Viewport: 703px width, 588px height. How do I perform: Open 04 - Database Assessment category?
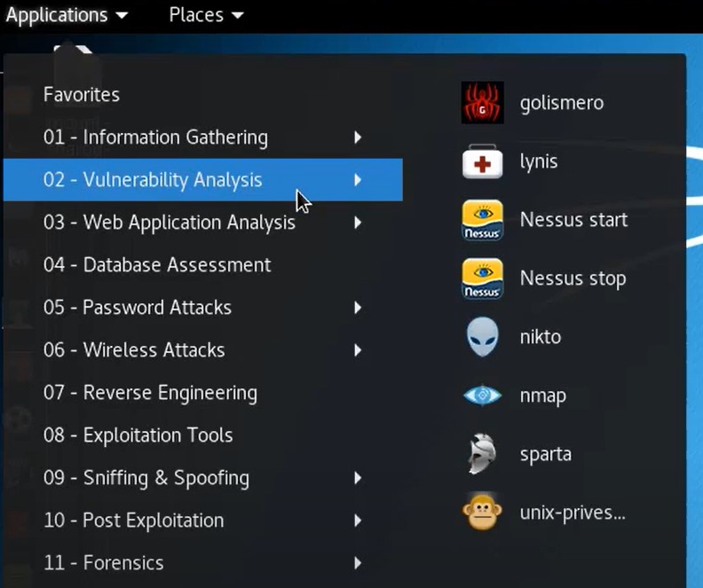(202, 265)
